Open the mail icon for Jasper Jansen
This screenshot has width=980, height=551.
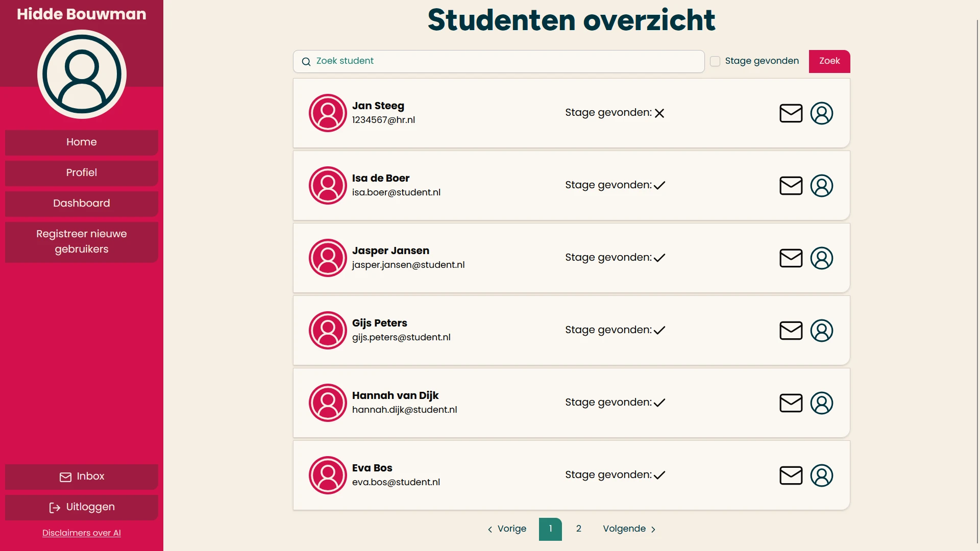791,258
